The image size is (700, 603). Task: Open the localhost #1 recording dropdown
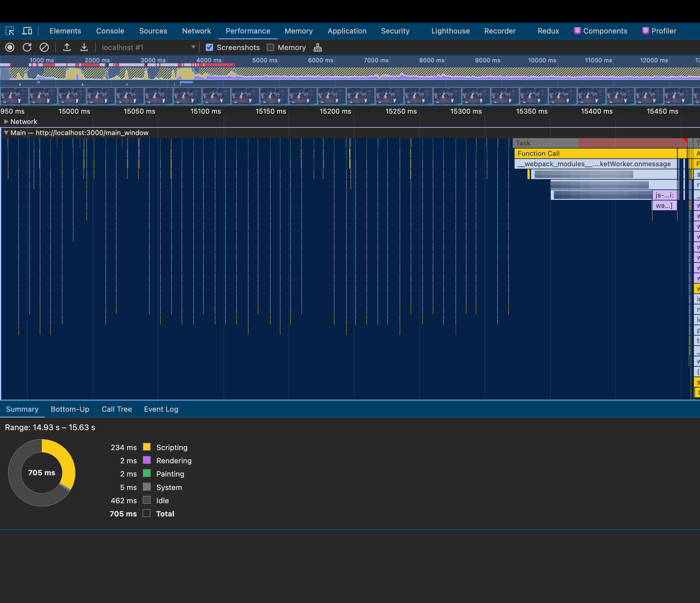[x=193, y=47]
